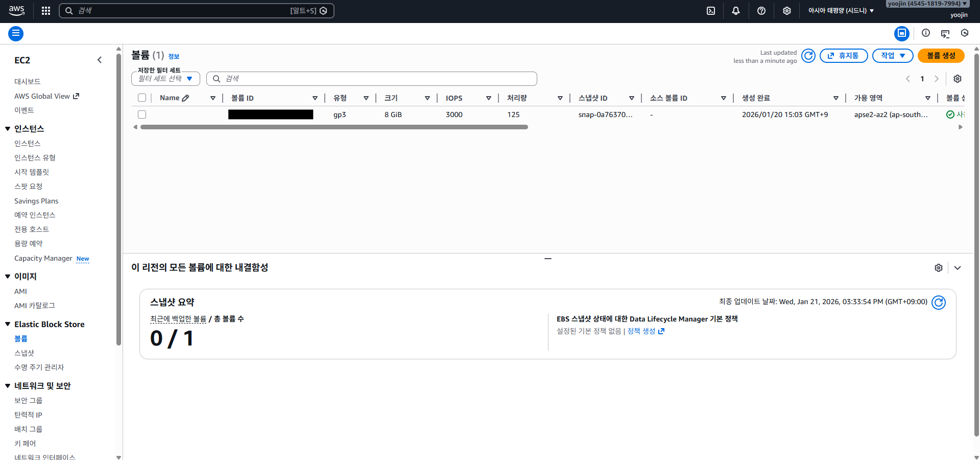Select the gp3 volume row checkbox
The height and width of the screenshot is (460, 980).
pos(142,114)
